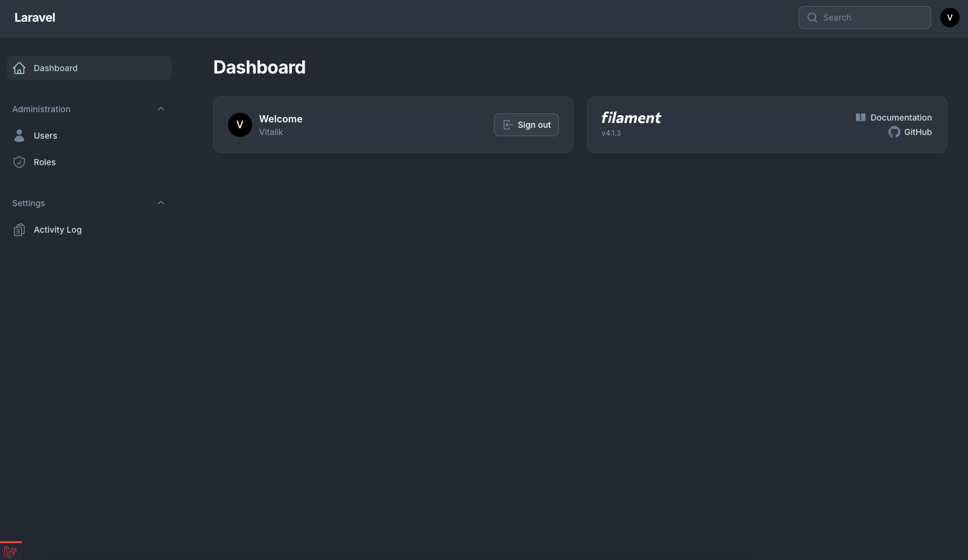This screenshot has width=968, height=560.
Task: Open the Activity Log page
Action: point(57,230)
